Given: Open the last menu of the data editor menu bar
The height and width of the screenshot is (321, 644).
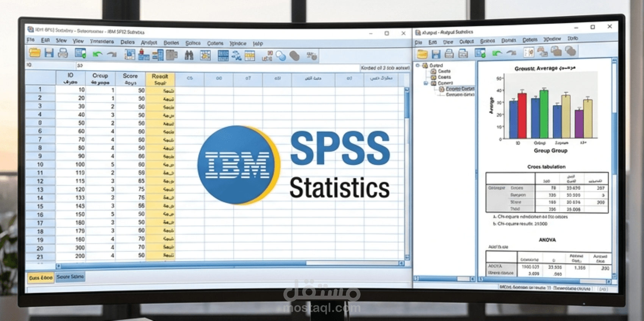Looking at the screenshot, I should 258,44.
